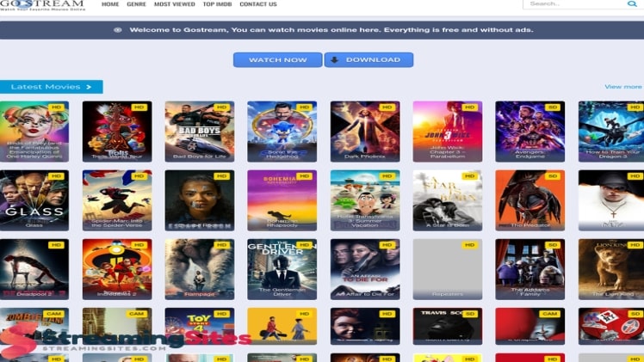Open the Glass movie poster
The width and height of the screenshot is (644, 362).
point(34,200)
